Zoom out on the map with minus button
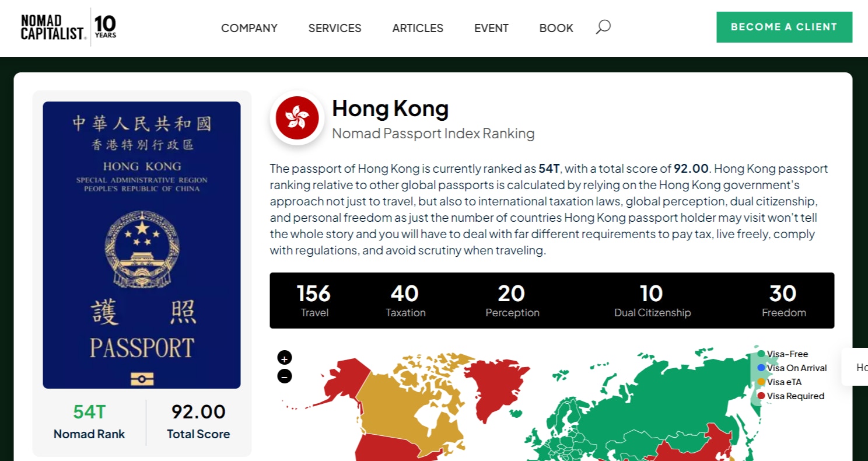Image resolution: width=868 pixels, height=461 pixels. click(285, 376)
